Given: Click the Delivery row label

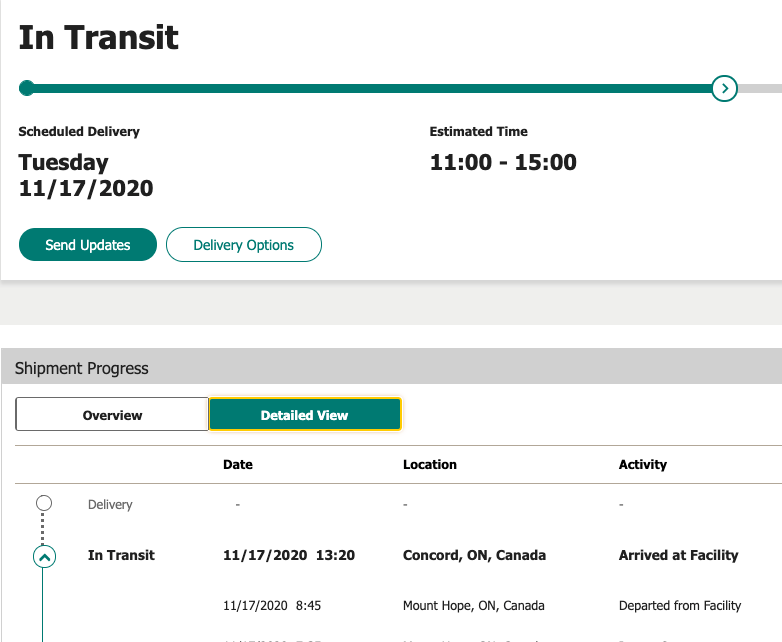Looking at the screenshot, I should pos(110,505).
